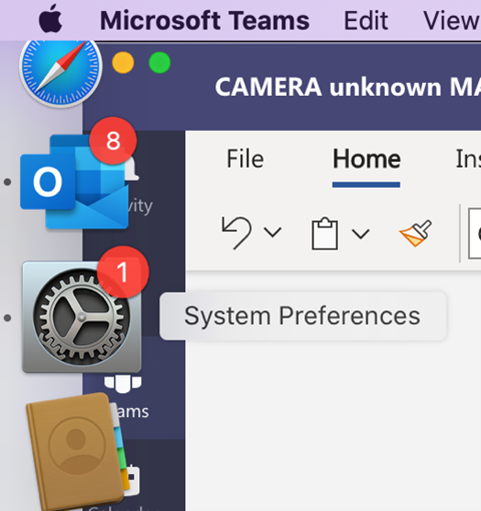Open the Edit menu
Image resolution: width=481 pixels, height=511 pixels.
366,21
